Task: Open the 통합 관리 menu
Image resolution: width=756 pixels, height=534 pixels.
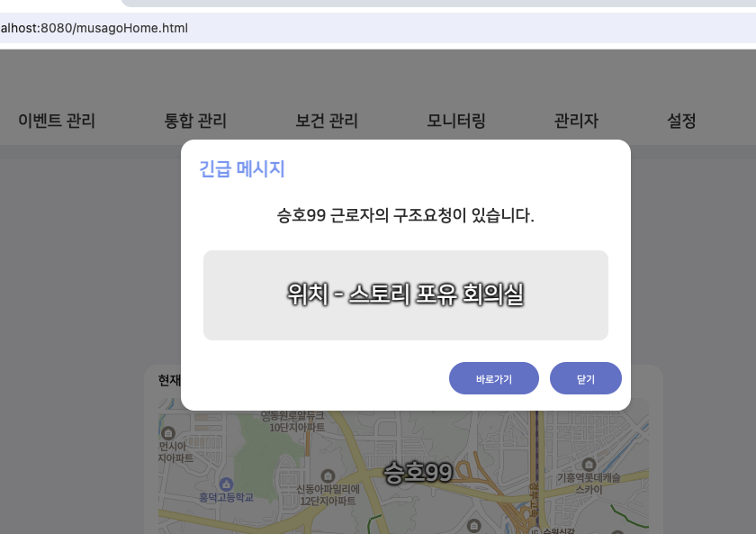Action: pyautogui.click(x=195, y=121)
